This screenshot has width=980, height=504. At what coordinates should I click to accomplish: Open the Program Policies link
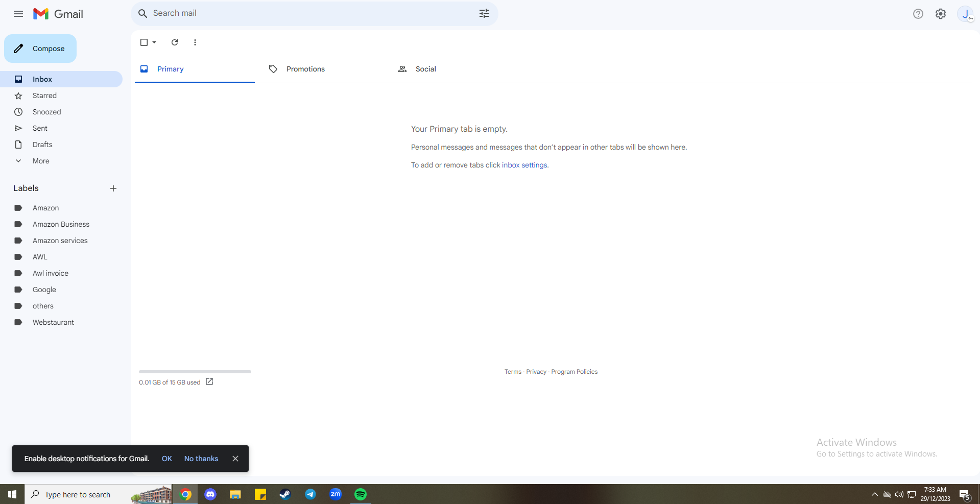(574, 372)
